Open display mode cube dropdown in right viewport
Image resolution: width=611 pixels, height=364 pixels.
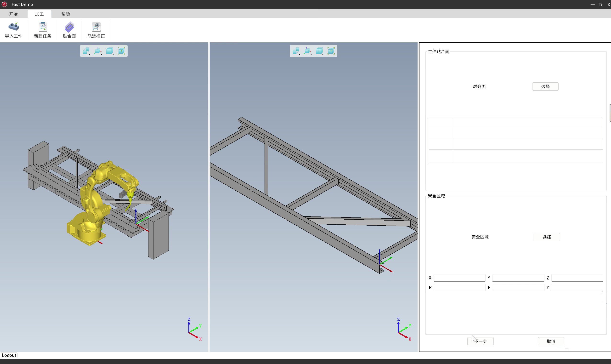coord(320,51)
